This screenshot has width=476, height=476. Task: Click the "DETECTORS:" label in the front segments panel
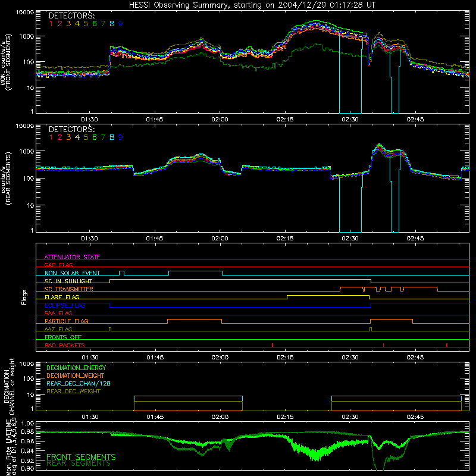point(71,15)
